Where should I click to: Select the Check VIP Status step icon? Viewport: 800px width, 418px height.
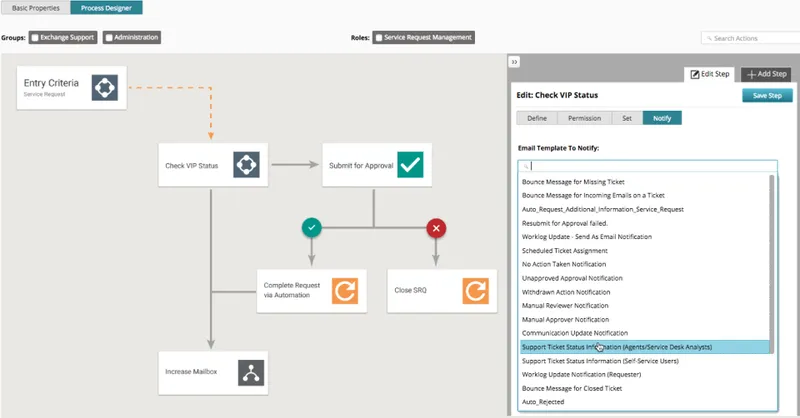point(246,164)
